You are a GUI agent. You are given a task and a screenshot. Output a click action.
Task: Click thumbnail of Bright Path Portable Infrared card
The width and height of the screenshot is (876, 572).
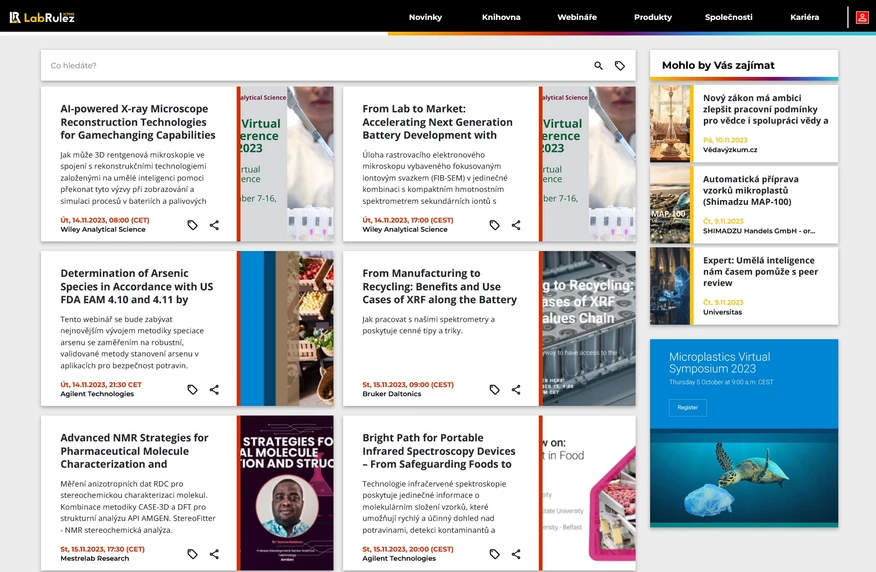589,493
